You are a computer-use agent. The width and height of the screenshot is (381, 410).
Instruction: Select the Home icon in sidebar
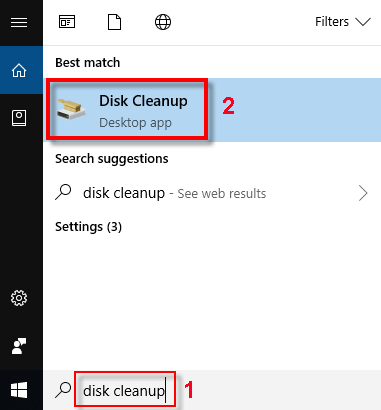point(19,70)
